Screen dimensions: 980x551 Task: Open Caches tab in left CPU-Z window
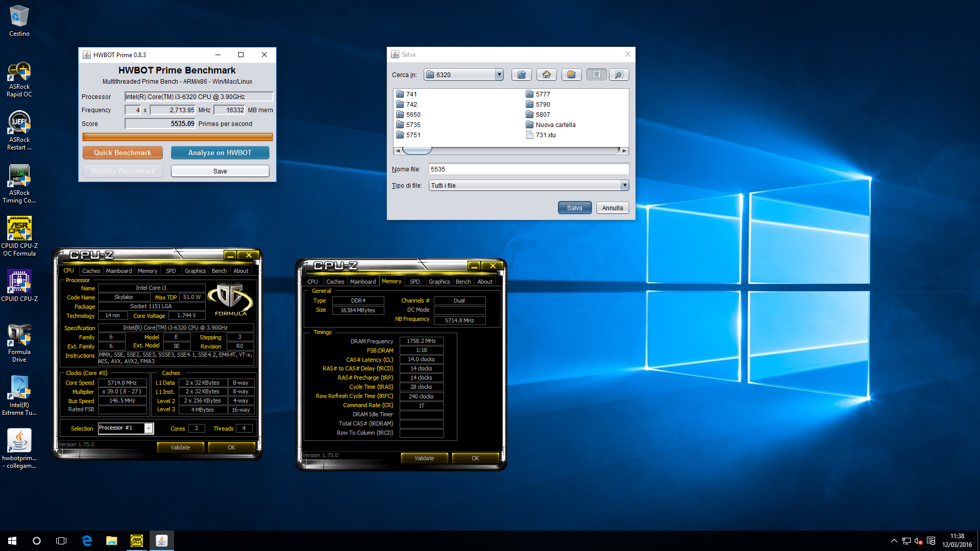coord(91,271)
